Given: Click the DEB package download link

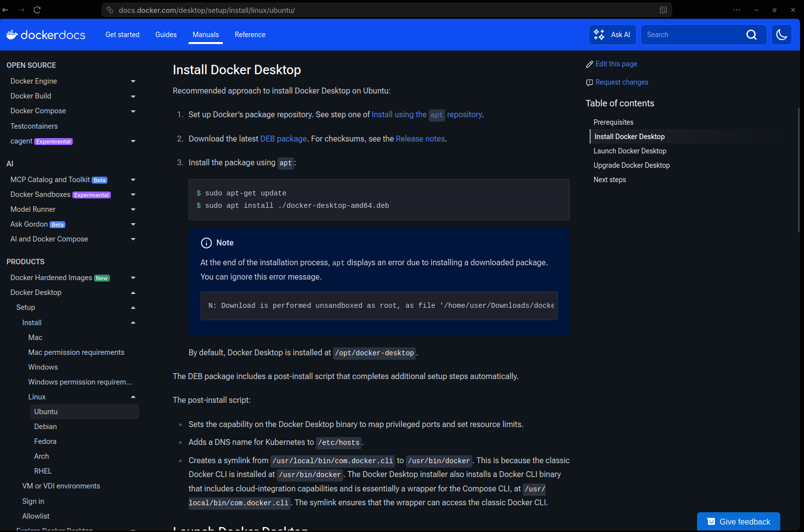Looking at the screenshot, I should point(283,139).
